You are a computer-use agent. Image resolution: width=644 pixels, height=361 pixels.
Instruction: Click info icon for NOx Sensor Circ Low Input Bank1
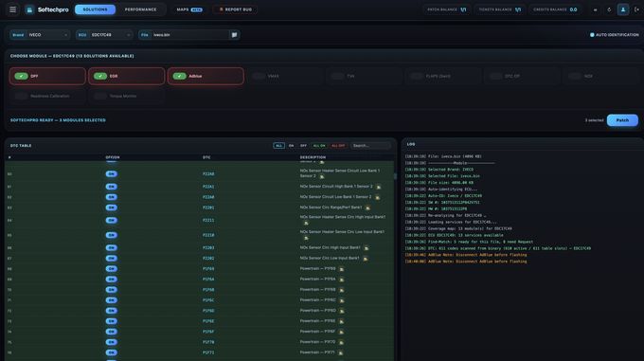[x=366, y=259]
